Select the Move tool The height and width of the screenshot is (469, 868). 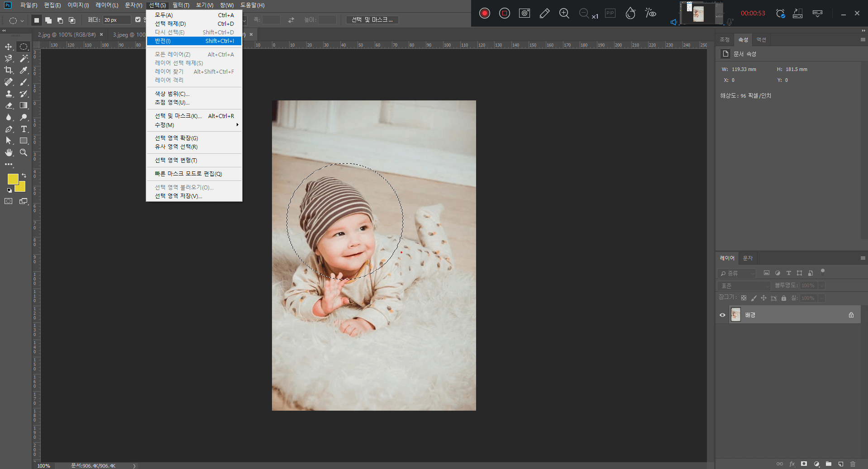coord(9,47)
